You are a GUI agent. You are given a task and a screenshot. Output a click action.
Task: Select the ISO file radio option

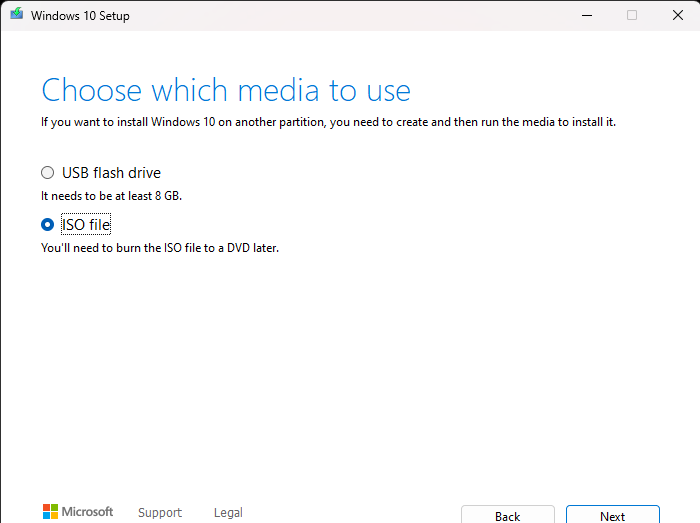[x=47, y=224]
